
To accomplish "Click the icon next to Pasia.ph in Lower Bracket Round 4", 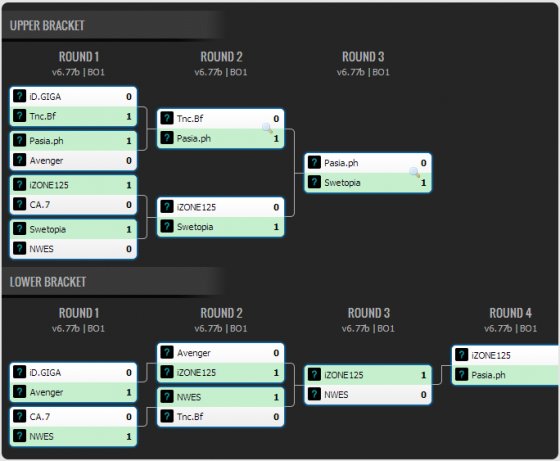I will coord(461,375).
